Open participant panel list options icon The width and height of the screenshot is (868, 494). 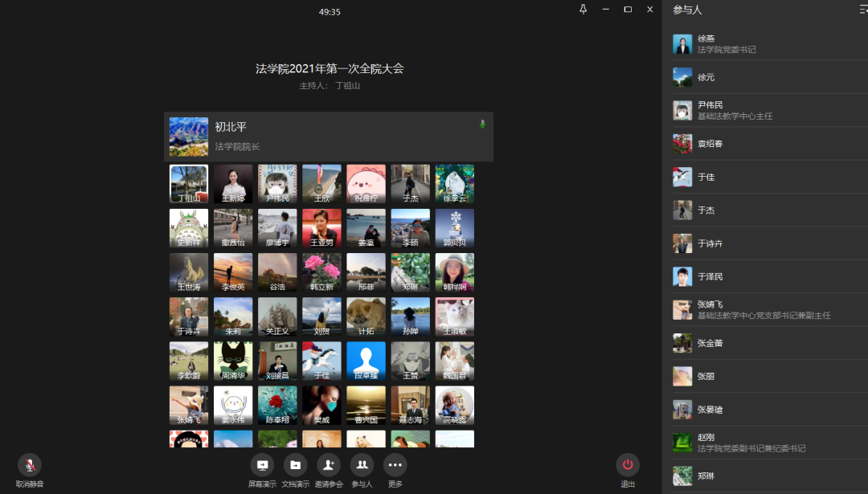[x=863, y=10]
